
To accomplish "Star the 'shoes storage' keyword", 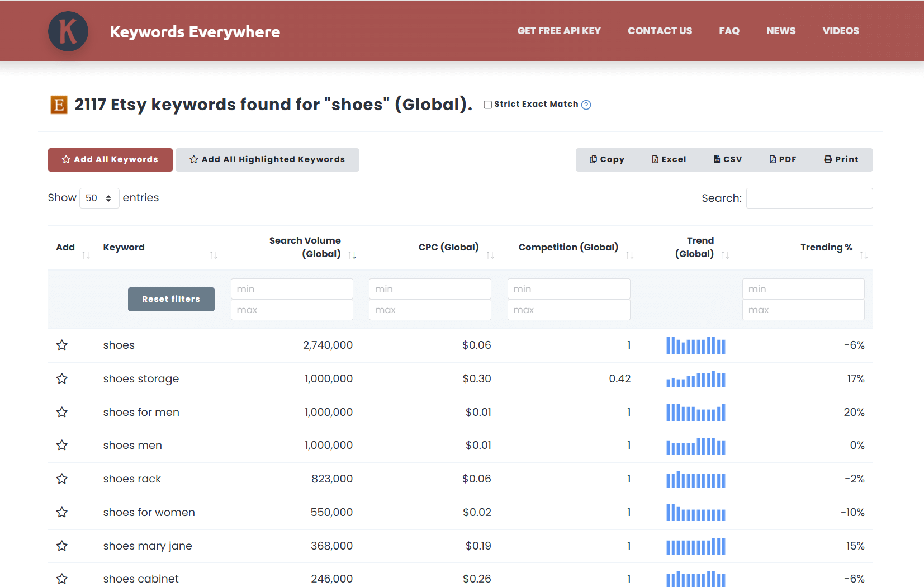I will (62, 378).
